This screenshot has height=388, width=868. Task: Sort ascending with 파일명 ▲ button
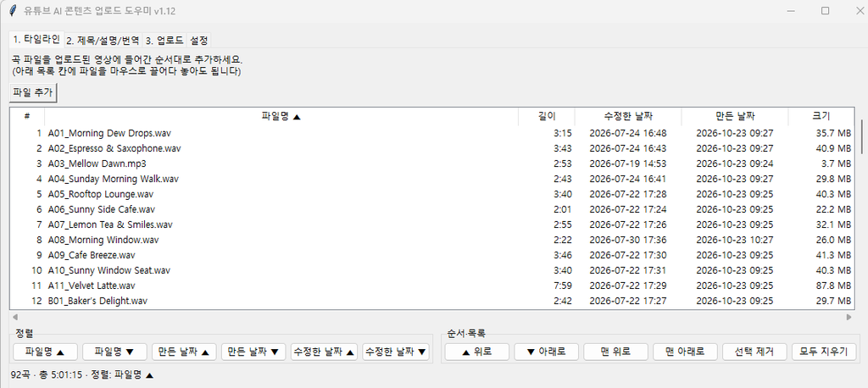[x=46, y=352]
